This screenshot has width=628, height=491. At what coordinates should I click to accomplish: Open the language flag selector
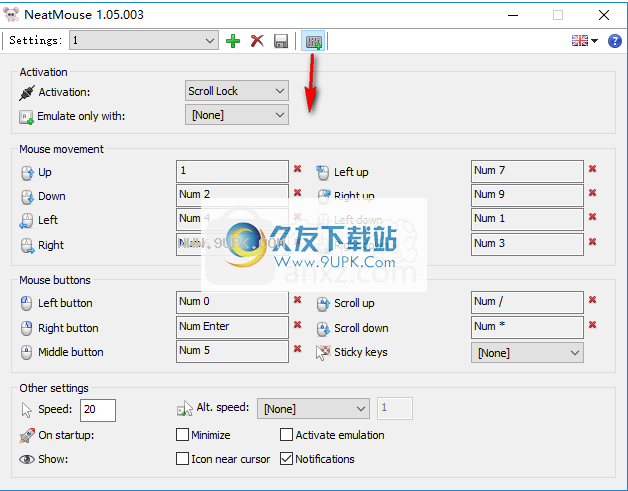584,40
